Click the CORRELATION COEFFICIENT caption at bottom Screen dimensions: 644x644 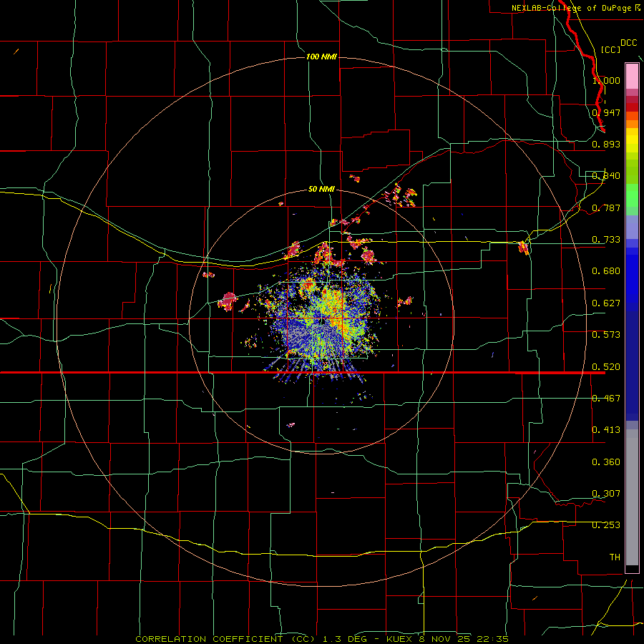pos(322,639)
